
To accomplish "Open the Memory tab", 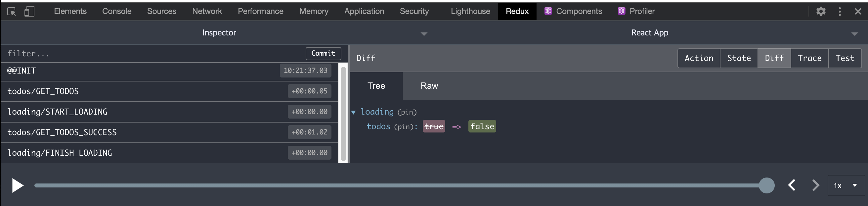I will coord(314,11).
